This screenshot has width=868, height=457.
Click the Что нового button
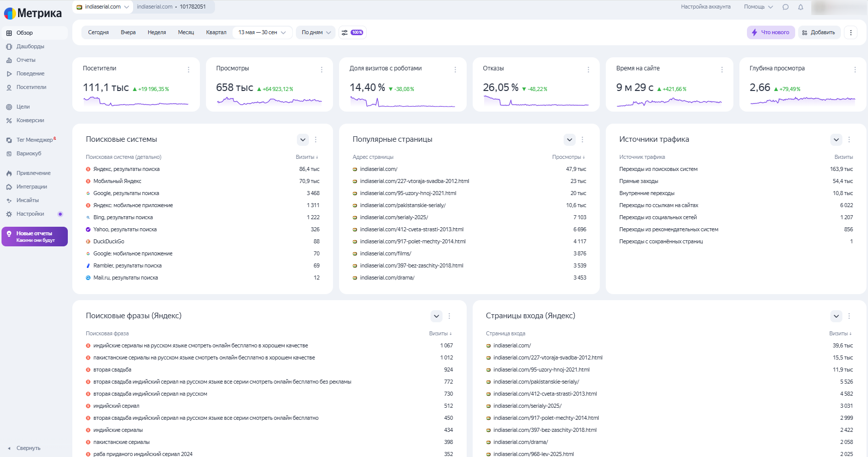point(771,33)
